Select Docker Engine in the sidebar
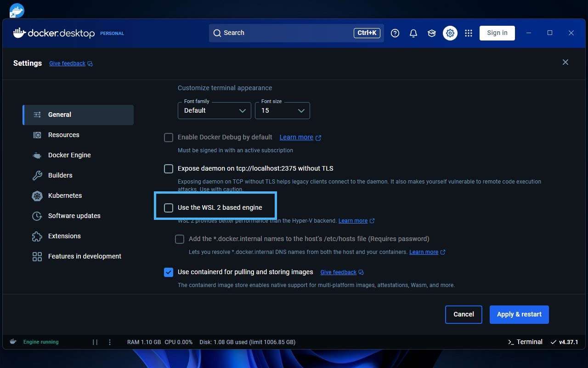 click(x=69, y=155)
